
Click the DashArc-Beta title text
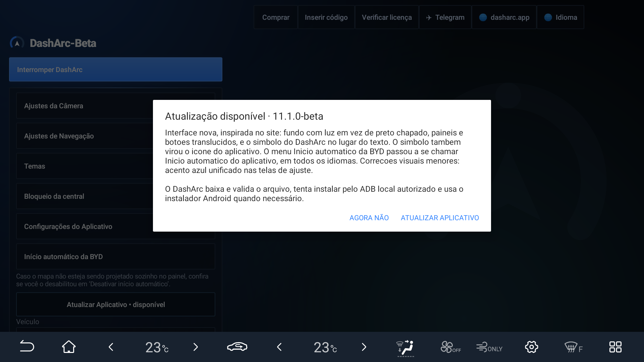tap(63, 43)
